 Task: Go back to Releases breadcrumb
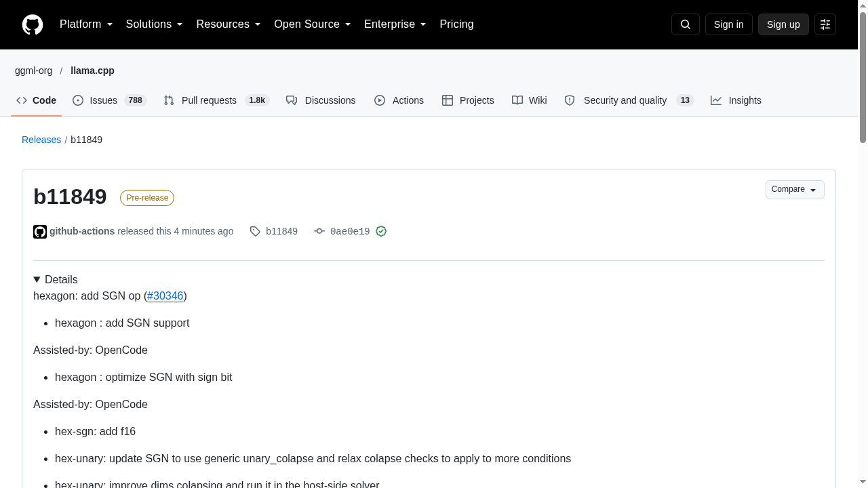coord(41,140)
